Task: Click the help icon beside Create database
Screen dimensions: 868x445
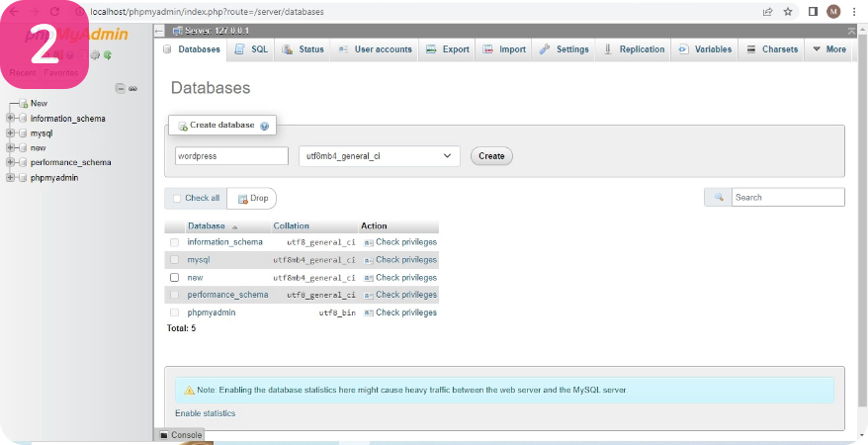Action: point(265,126)
